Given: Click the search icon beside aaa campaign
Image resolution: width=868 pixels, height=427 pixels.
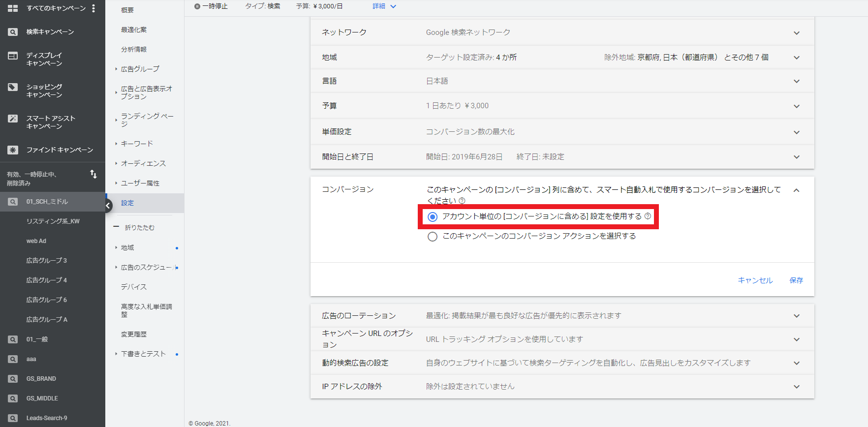Looking at the screenshot, I should [x=13, y=359].
